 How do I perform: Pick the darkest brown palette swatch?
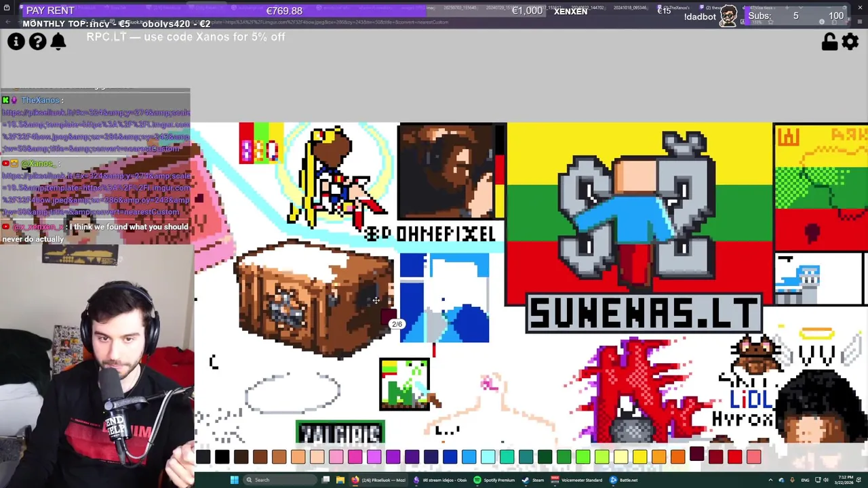click(241, 457)
